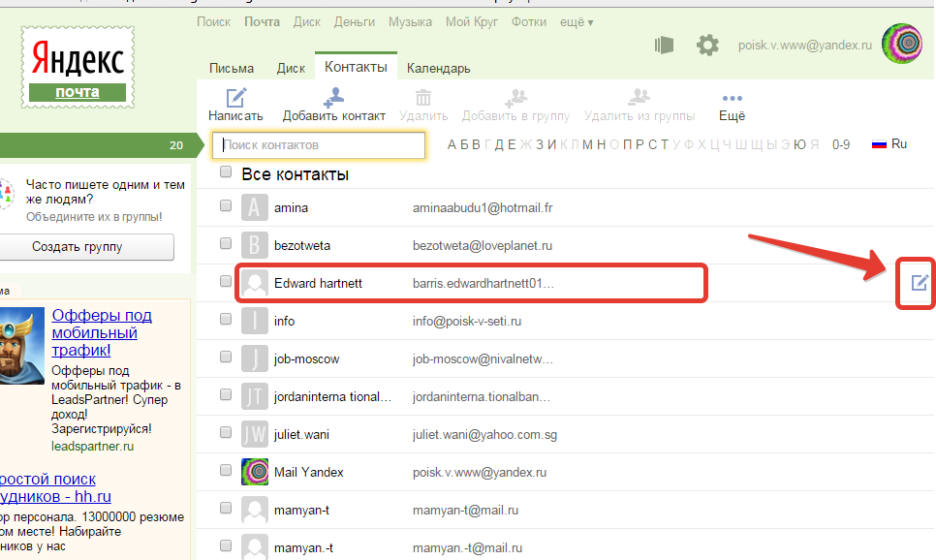Click the themes icon beside the gear
Image resolution: width=936 pixels, height=560 pixels.
(x=664, y=45)
